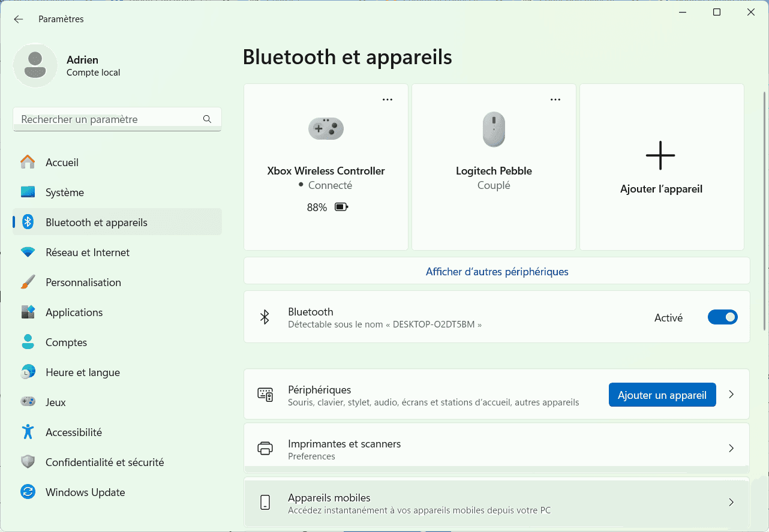
Task: Click the Accédez instantanément description text
Action: tap(419, 510)
